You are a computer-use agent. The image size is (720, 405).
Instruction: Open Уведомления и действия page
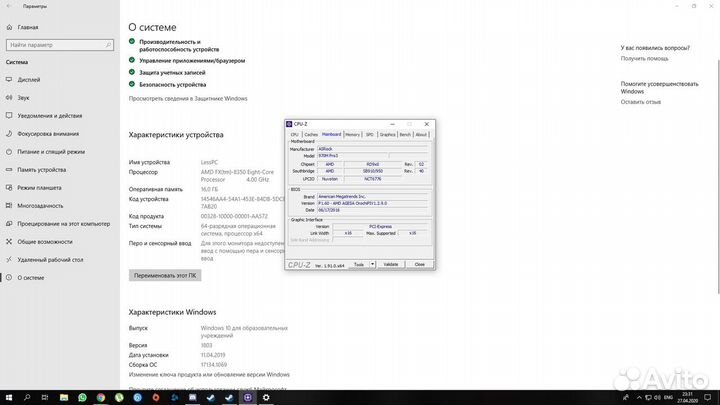[x=50, y=116]
